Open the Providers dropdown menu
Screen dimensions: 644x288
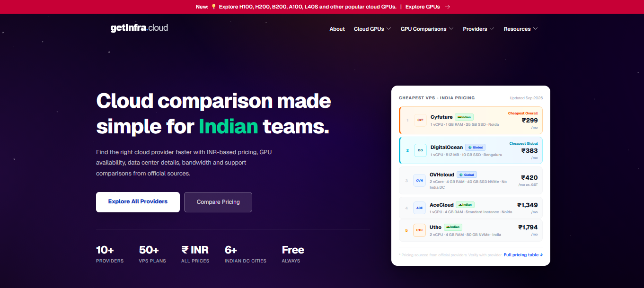pos(478,29)
